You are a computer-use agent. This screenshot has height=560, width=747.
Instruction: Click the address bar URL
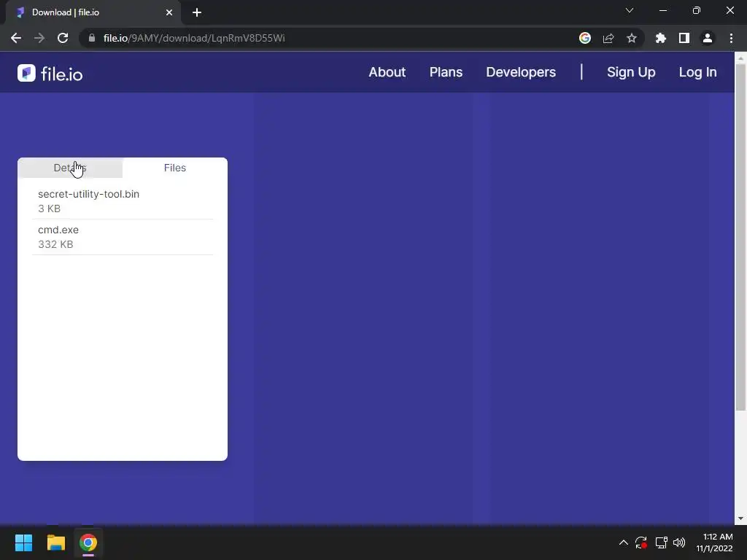pos(194,38)
